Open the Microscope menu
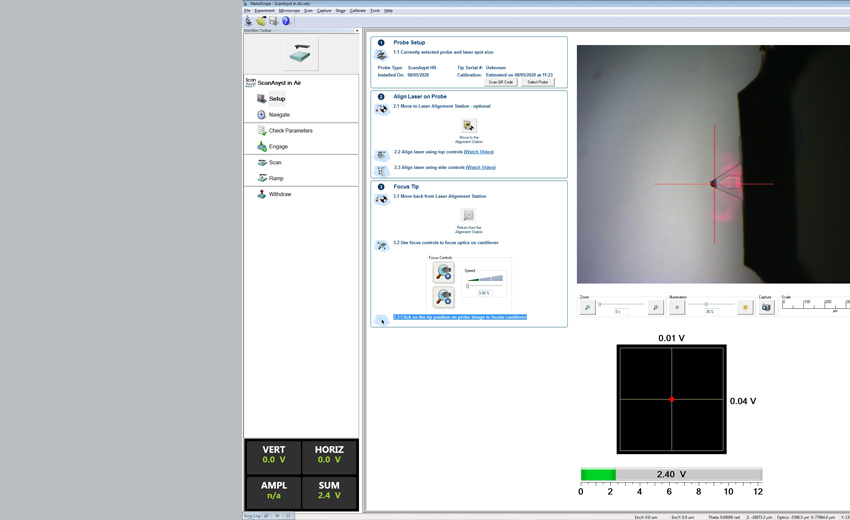850x520 pixels. pos(289,11)
